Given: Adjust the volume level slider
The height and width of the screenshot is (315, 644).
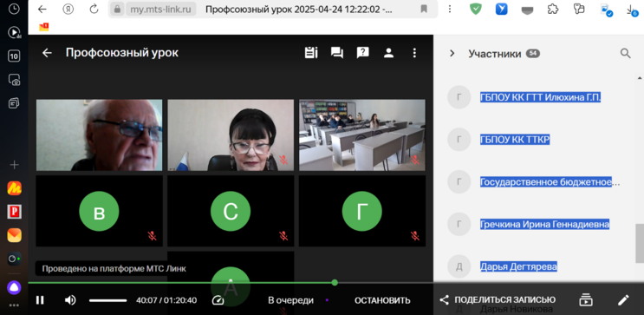Looking at the screenshot, I should pos(108,300).
